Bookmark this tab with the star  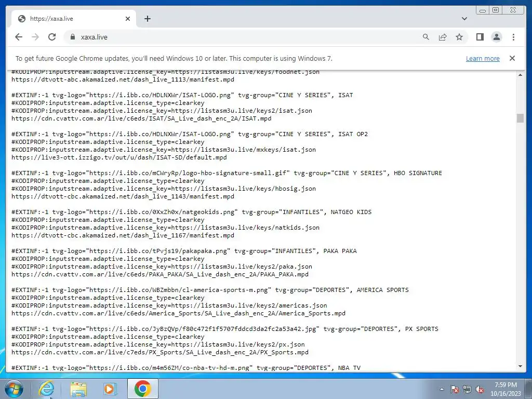click(459, 37)
